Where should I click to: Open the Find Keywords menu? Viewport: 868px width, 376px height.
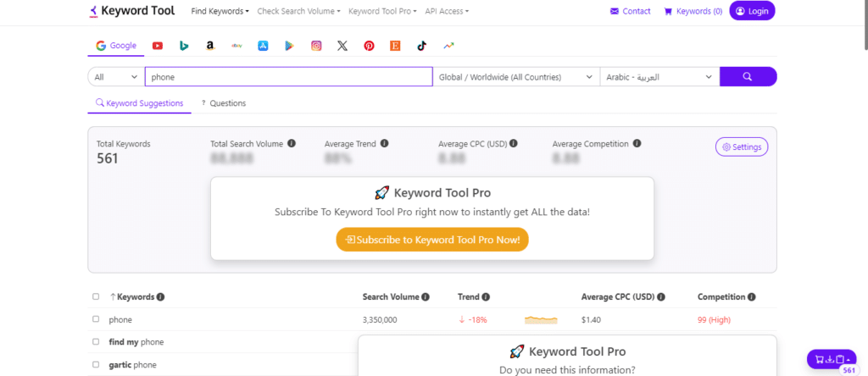pos(220,11)
